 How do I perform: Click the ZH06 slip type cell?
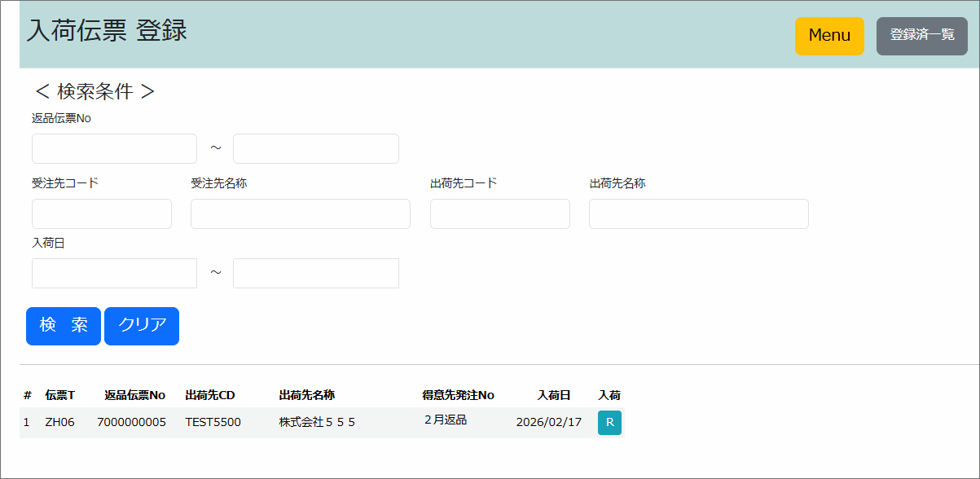(x=59, y=422)
